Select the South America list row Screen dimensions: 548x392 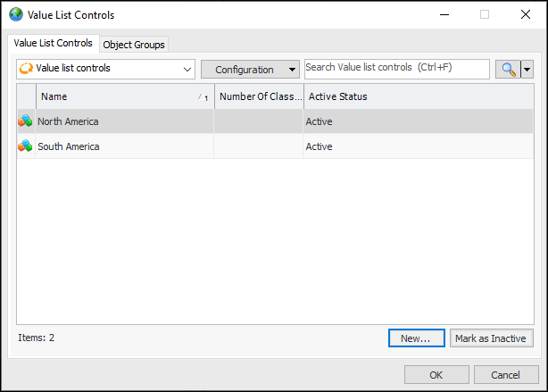[x=125, y=146]
